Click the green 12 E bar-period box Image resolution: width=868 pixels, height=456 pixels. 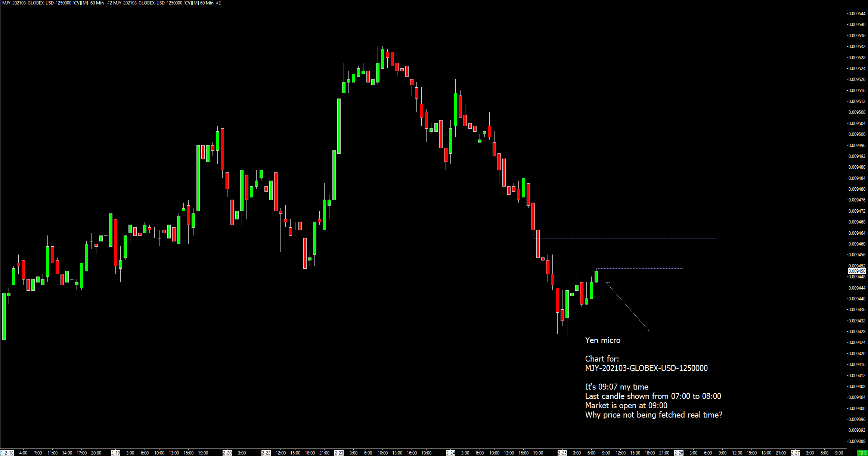(862, 453)
